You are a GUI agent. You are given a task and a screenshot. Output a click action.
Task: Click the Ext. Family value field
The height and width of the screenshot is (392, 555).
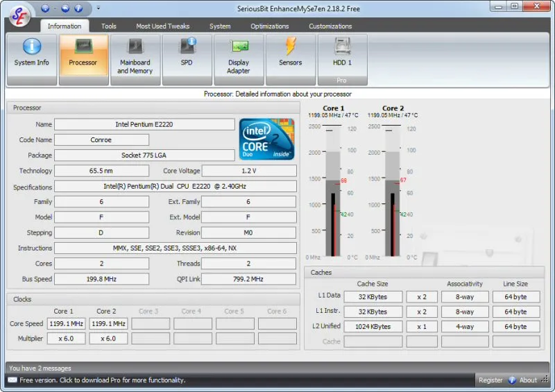point(249,201)
